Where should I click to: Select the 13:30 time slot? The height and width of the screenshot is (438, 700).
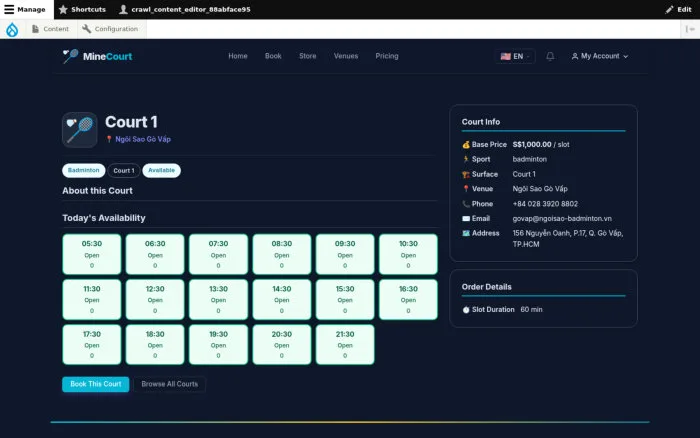(218, 299)
